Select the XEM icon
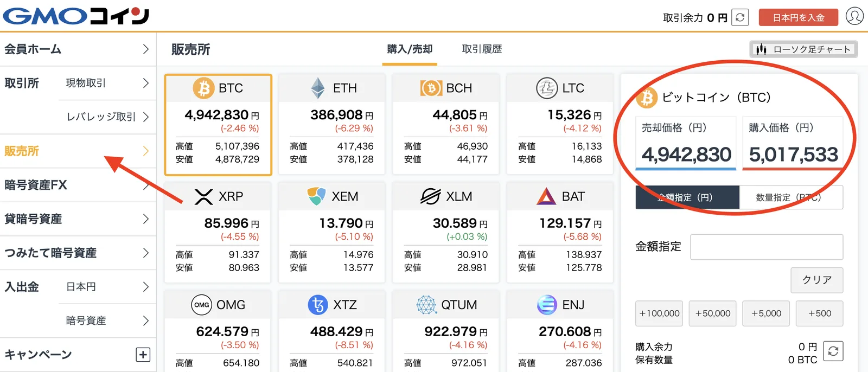Screen dimensions: 868x372 pos(316,196)
